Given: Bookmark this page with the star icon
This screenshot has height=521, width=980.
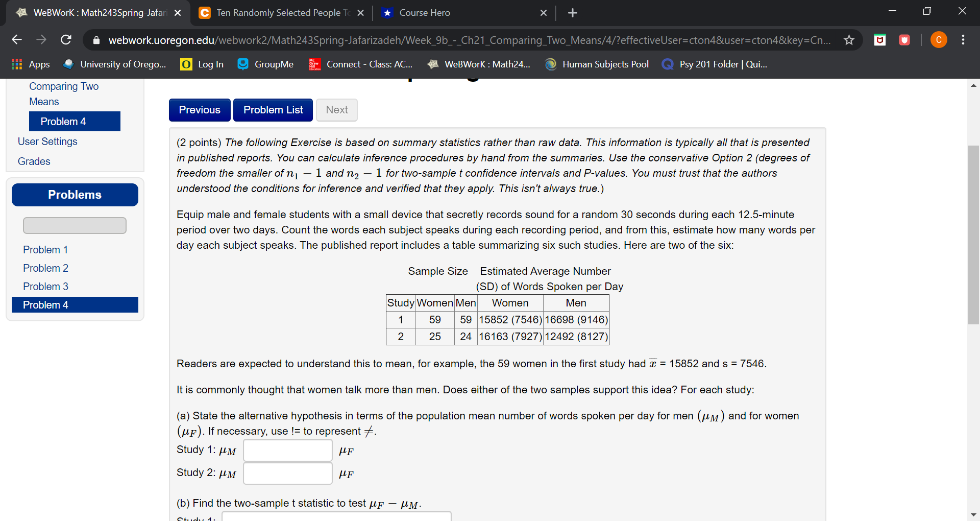Looking at the screenshot, I should point(849,39).
